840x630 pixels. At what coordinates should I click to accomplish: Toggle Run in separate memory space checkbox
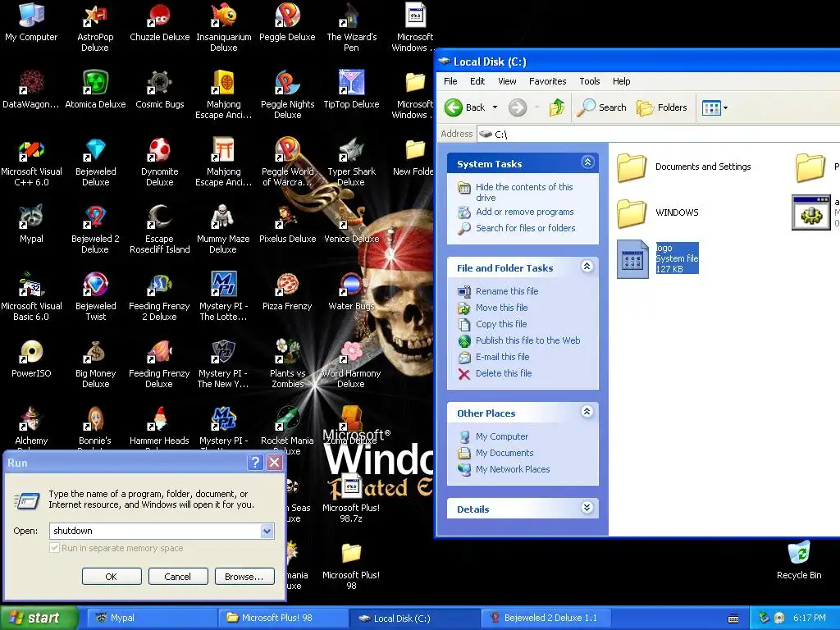pyautogui.click(x=55, y=548)
